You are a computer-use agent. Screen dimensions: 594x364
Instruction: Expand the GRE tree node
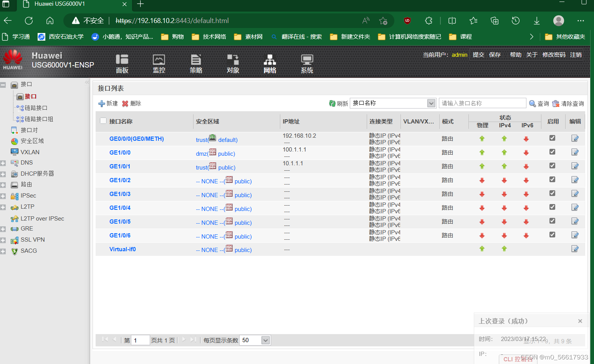click(x=3, y=229)
